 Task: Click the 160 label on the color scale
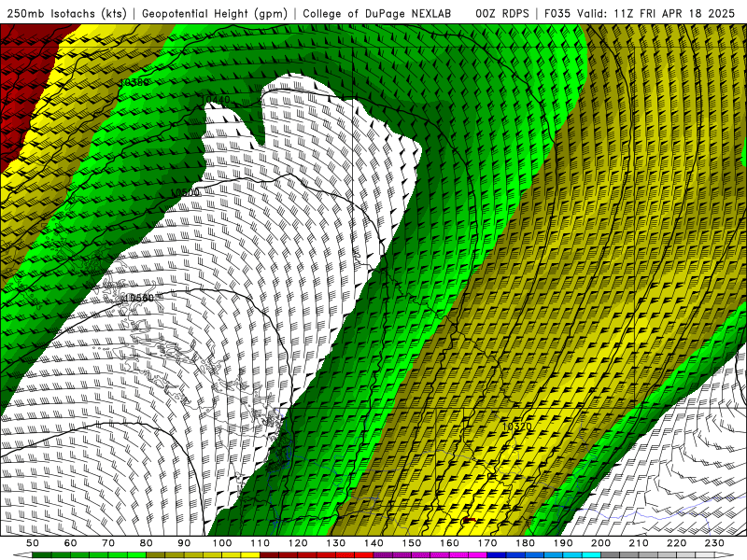tap(449, 543)
